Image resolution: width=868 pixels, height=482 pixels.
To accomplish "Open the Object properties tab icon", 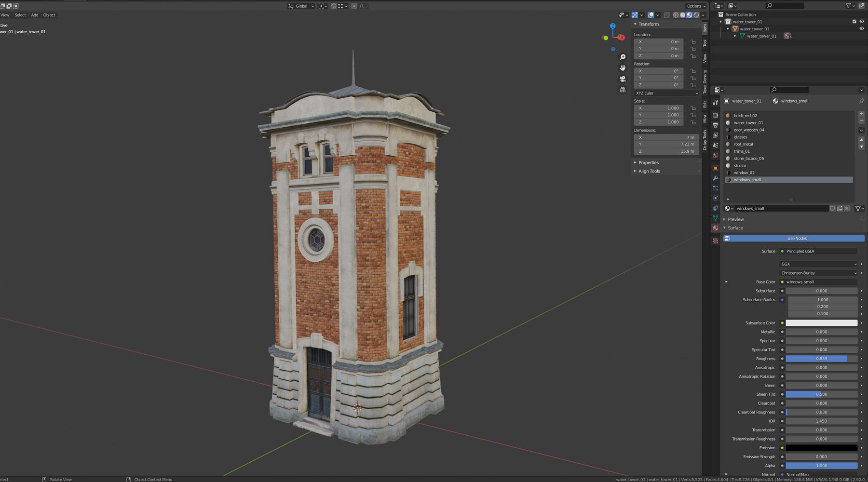I will [715, 168].
